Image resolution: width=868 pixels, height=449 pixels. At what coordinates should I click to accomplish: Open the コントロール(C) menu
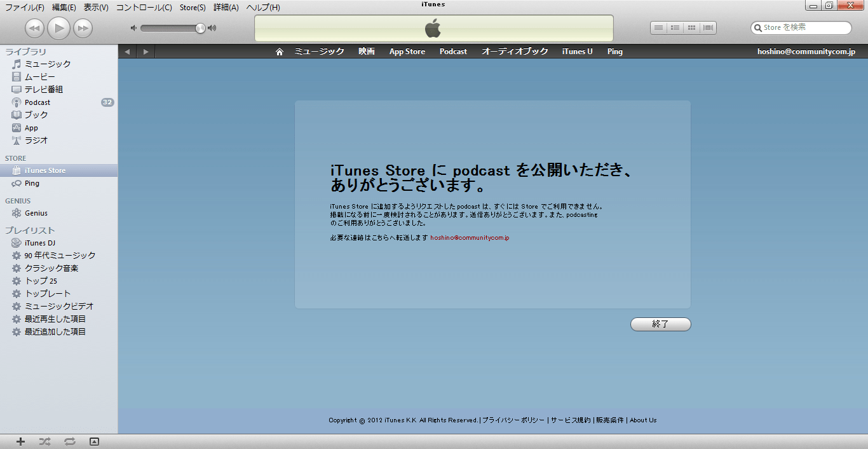[x=144, y=8]
